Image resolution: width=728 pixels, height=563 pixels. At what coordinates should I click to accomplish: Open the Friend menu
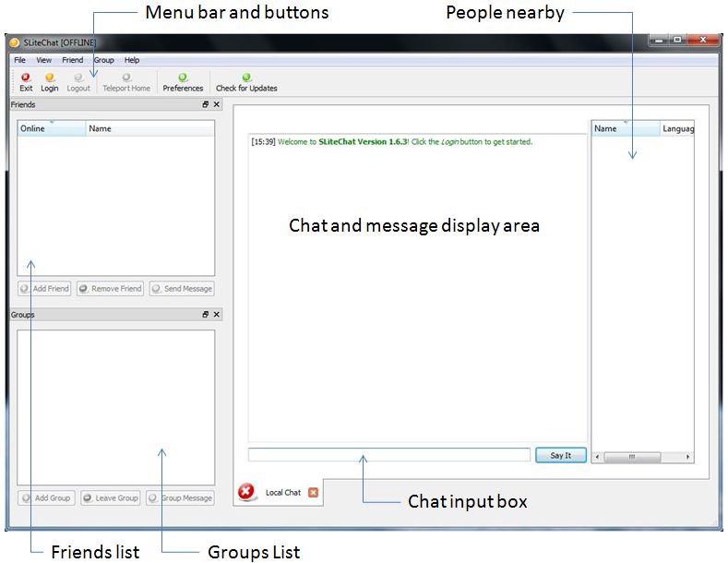coord(72,60)
